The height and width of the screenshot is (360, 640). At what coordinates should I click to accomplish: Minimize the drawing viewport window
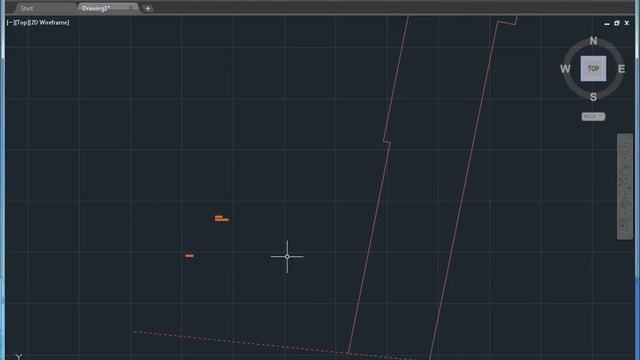(607, 24)
